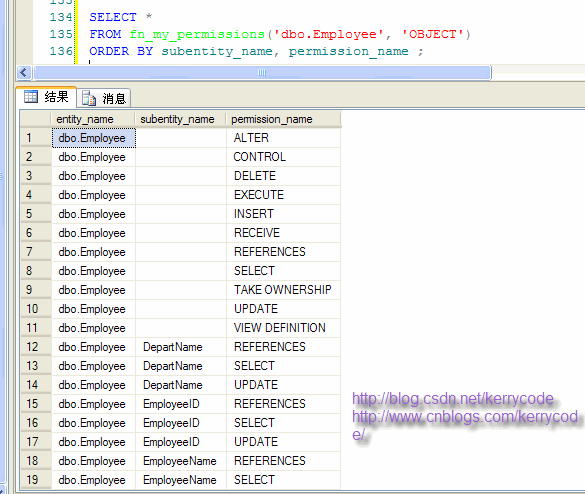
Task: Click the horizontal scrollbar left arrow
Action: 24,72
